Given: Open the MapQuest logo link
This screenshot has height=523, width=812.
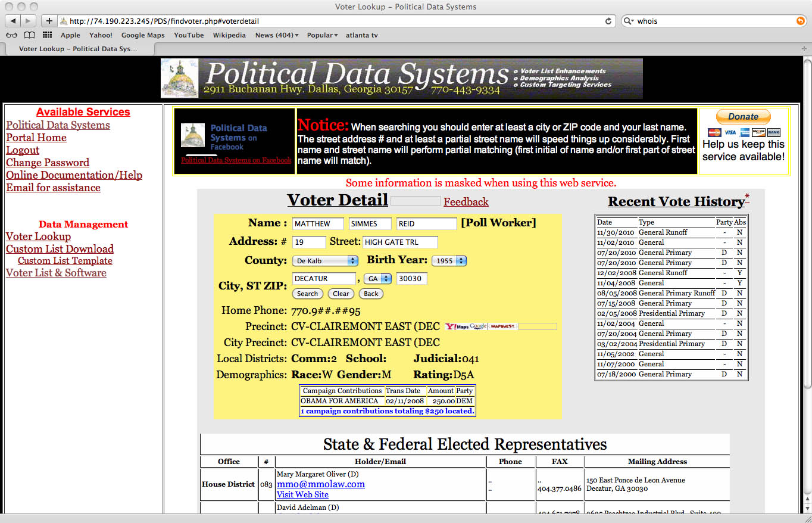Looking at the screenshot, I should pyautogui.click(x=502, y=326).
